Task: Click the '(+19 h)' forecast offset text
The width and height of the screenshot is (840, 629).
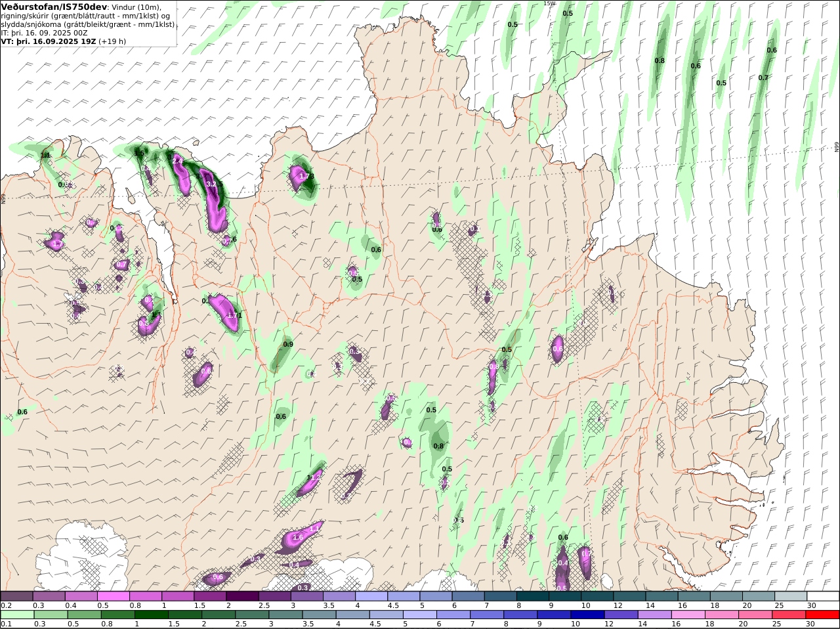Action: point(113,41)
